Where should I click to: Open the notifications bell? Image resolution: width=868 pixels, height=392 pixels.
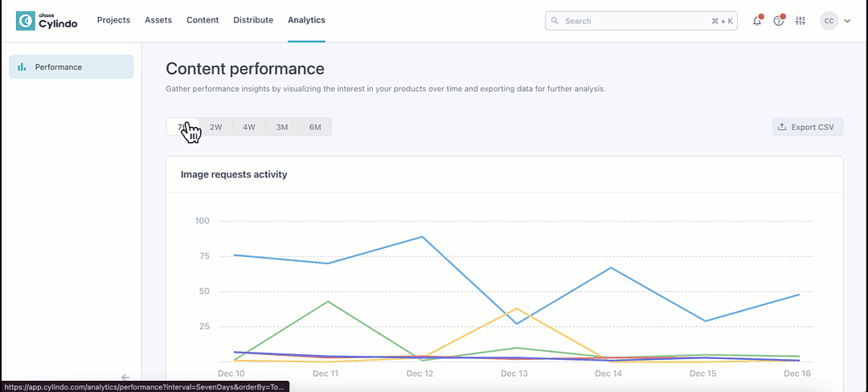click(756, 21)
